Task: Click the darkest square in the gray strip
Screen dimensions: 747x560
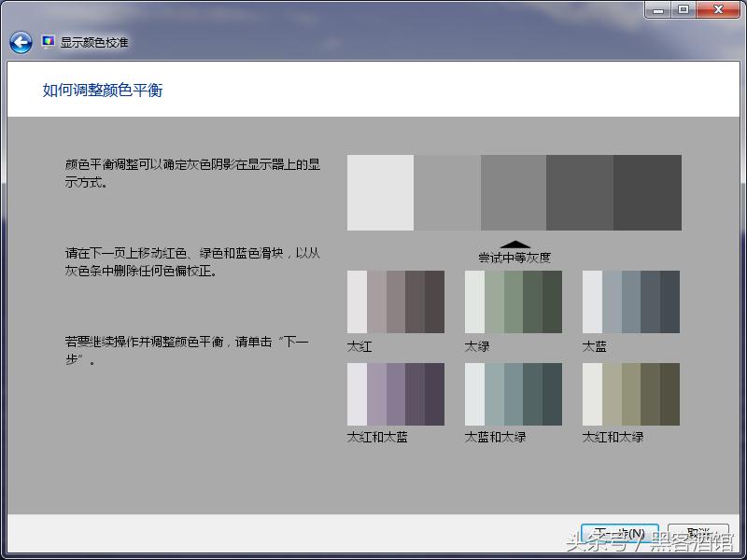Action: coord(648,191)
